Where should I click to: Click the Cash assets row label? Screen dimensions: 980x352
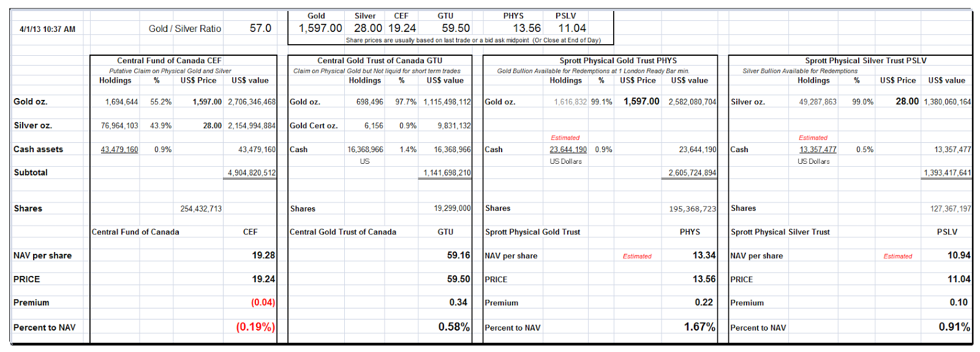(38, 149)
